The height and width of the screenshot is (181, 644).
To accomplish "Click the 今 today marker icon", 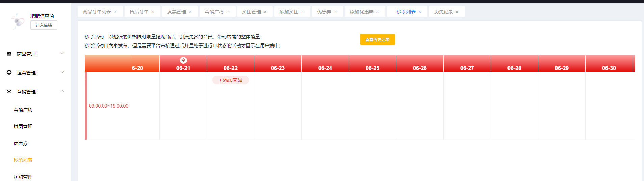I will (x=183, y=60).
